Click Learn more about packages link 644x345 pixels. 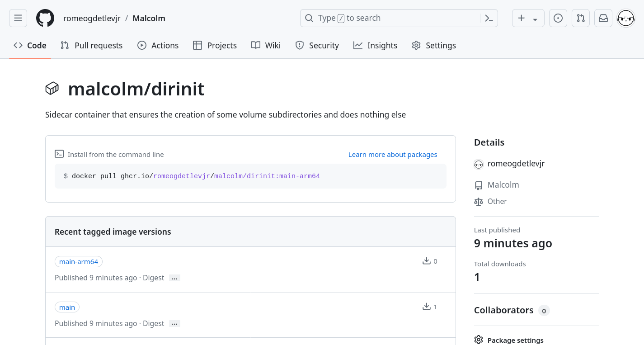(x=392, y=155)
